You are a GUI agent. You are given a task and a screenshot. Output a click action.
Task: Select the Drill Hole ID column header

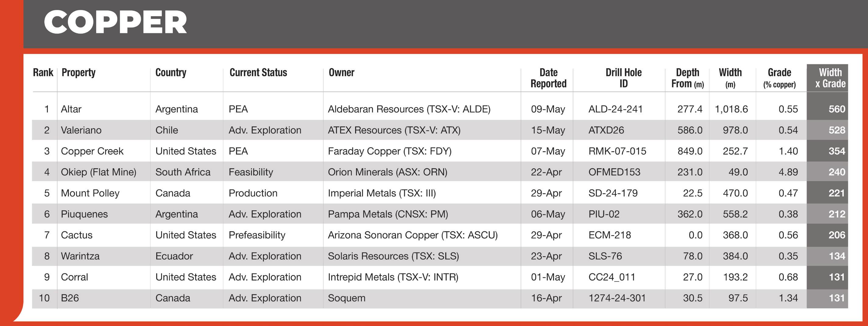click(623, 78)
